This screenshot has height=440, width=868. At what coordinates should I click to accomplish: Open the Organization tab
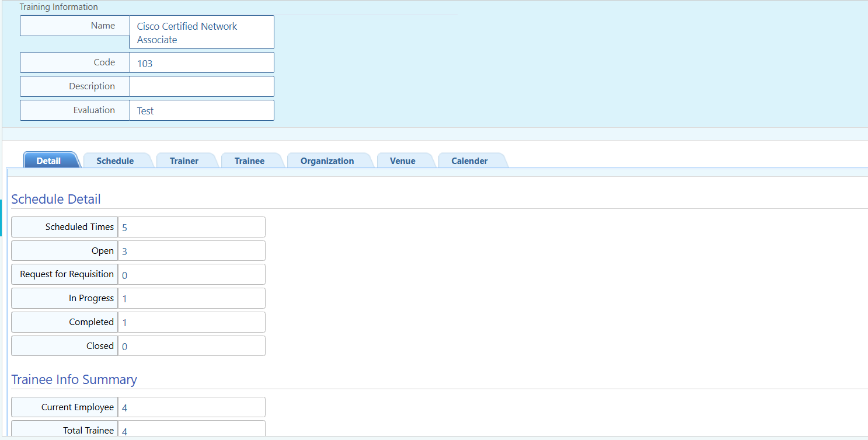pos(327,161)
